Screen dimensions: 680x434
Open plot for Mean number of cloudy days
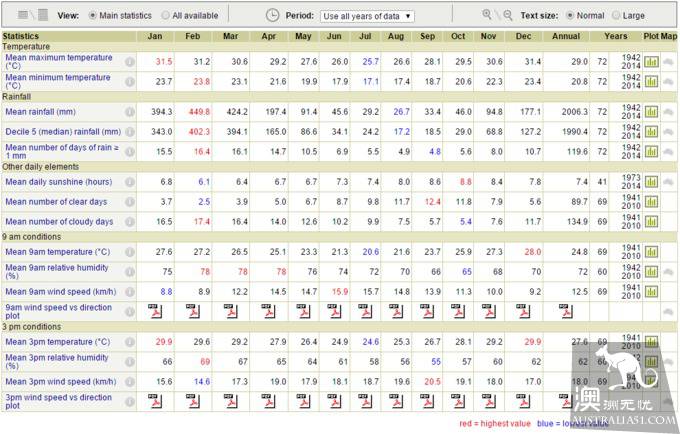coord(651,222)
